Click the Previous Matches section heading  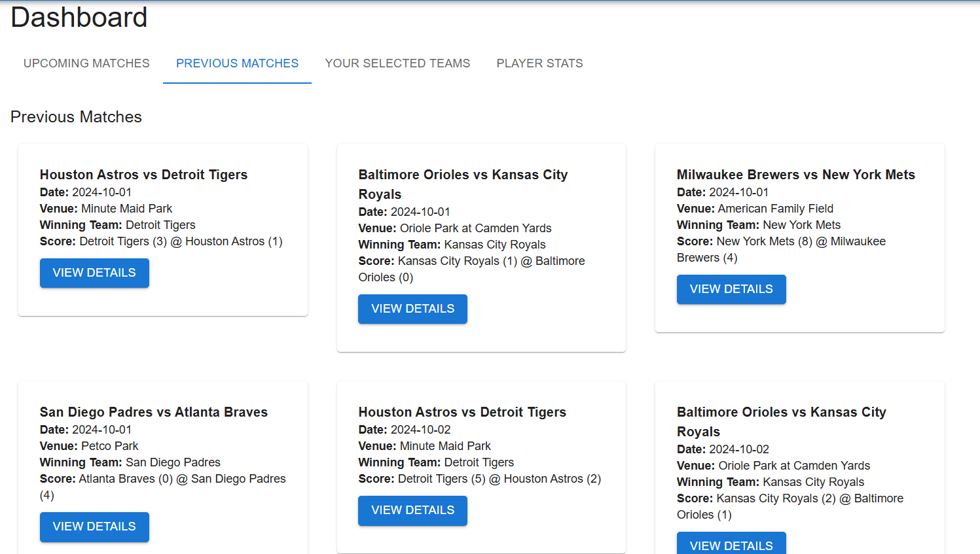tap(76, 116)
